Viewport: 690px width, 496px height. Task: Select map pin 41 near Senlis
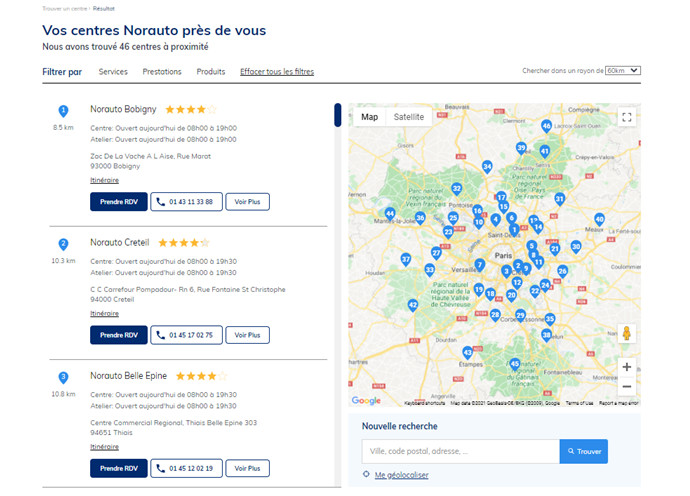click(545, 152)
